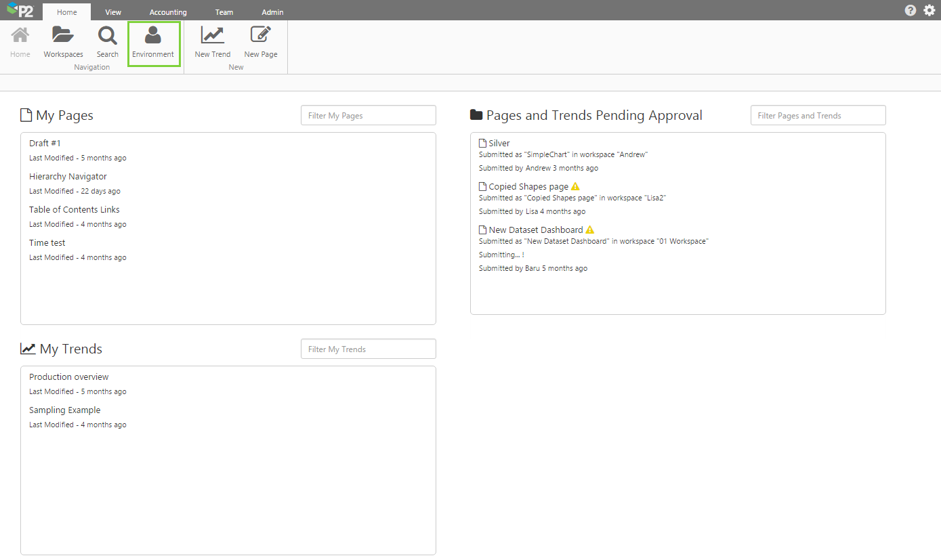Click "Submitted by Andrew 3 months ago"
The height and width of the screenshot is (560, 941).
click(x=539, y=169)
